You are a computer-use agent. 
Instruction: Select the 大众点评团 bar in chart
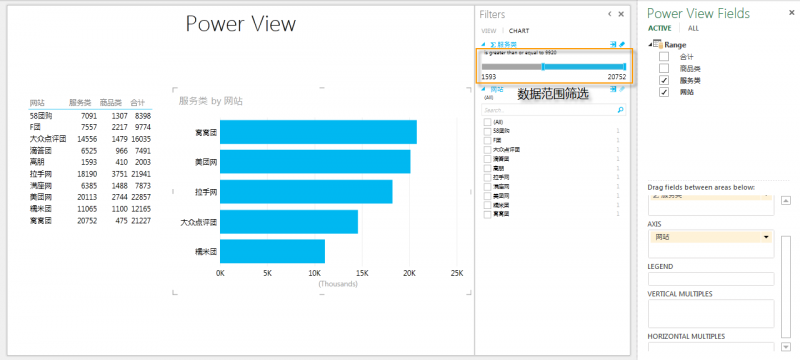click(x=289, y=222)
